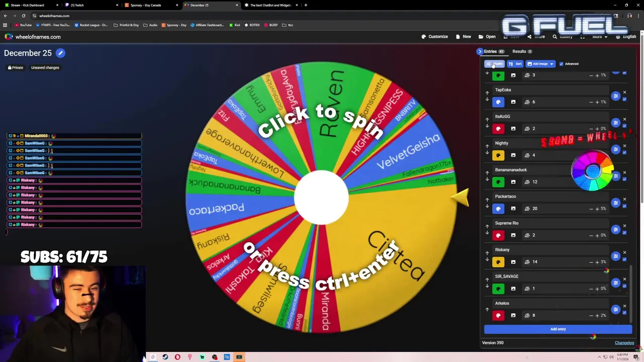
Task: Click the Add entry button
Action: (x=558, y=329)
